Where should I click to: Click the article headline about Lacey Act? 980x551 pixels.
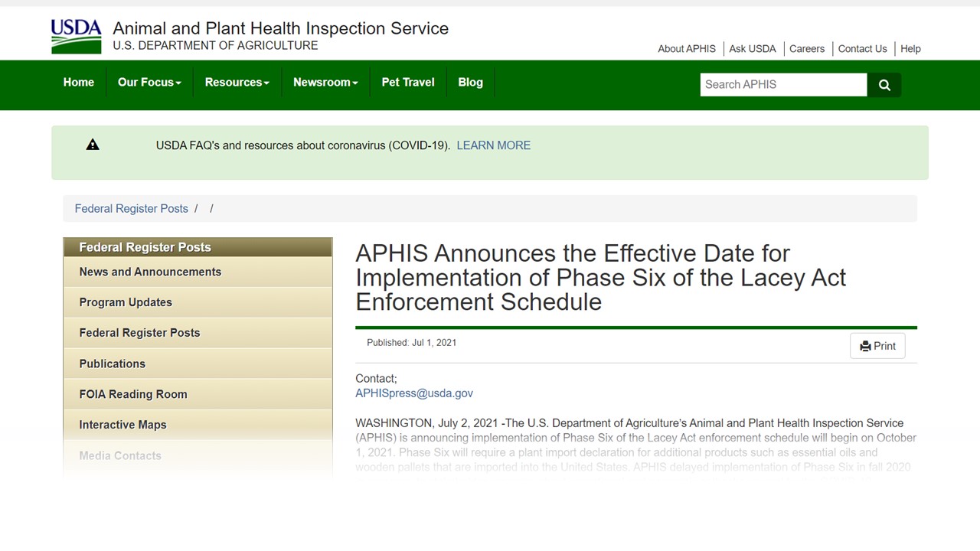[600, 277]
